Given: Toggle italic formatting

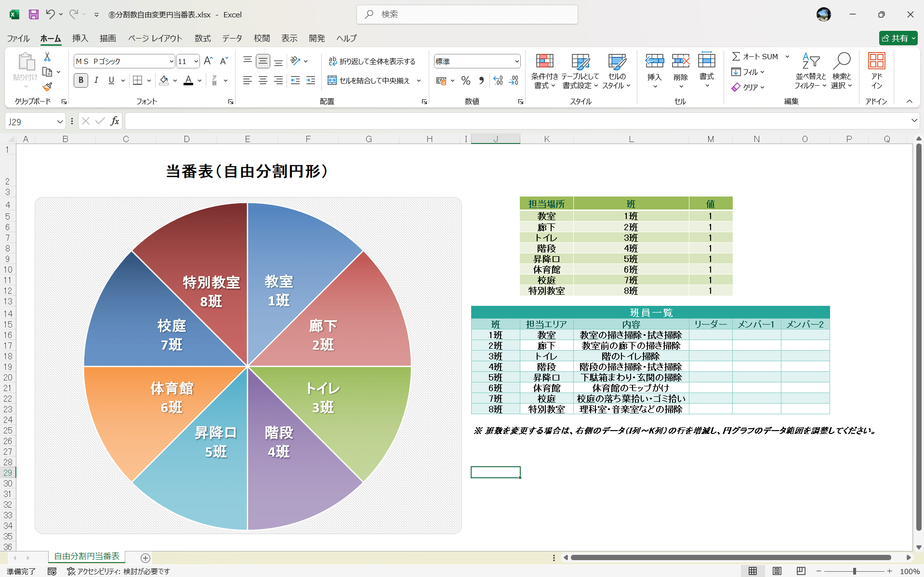Looking at the screenshot, I should [96, 80].
